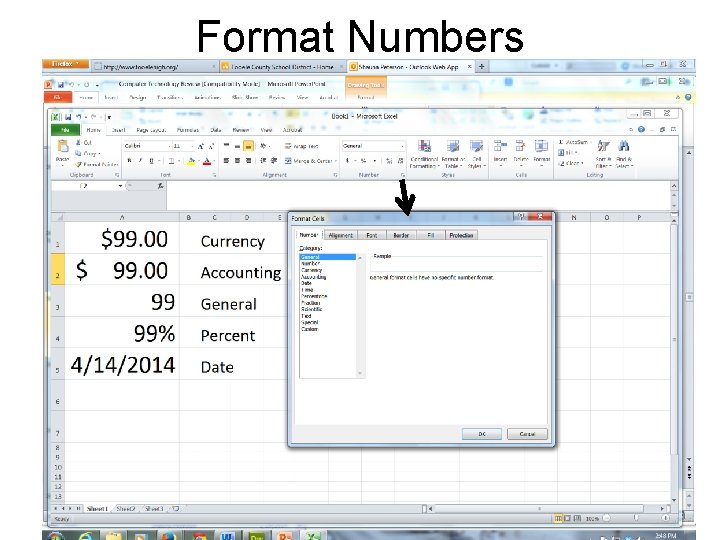Screen dimensions: 720x540
Task: Toggle Middle Align button
Action: click(x=237, y=146)
